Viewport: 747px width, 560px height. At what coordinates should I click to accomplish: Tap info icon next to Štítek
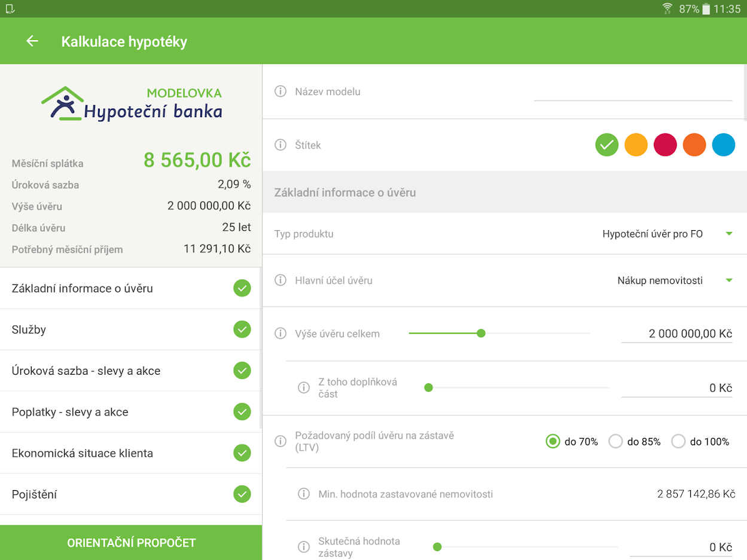280,145
